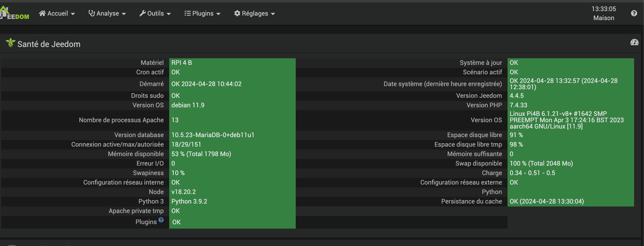The image size is (644, 246).
Task: Open help via top-right question mark
Action: (634, 13)
